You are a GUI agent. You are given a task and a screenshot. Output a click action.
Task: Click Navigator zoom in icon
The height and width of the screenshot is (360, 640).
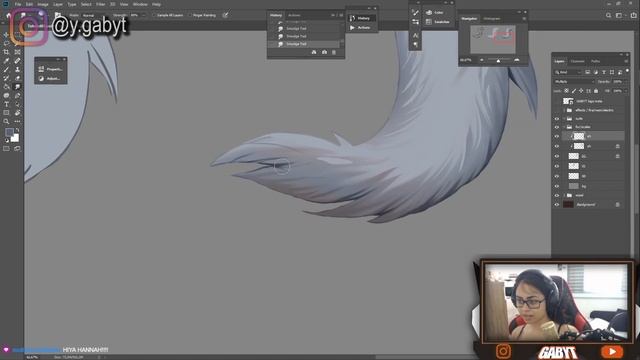point(517,60)
